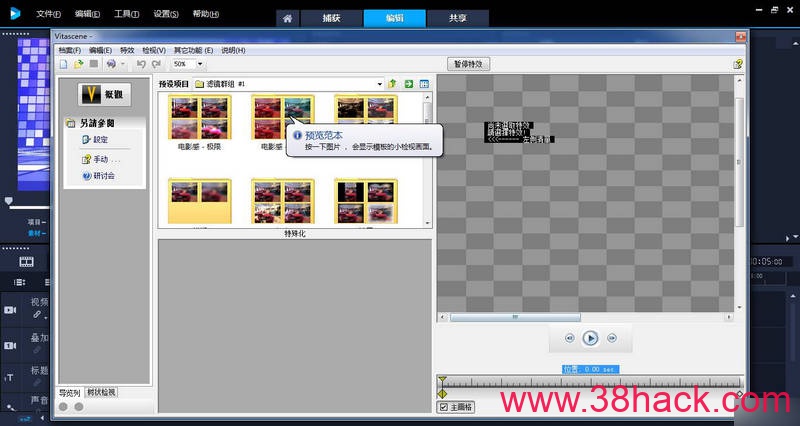Click the track manager list icon
The width and height of the screenshot is (800, 426).
coord(19,282)
